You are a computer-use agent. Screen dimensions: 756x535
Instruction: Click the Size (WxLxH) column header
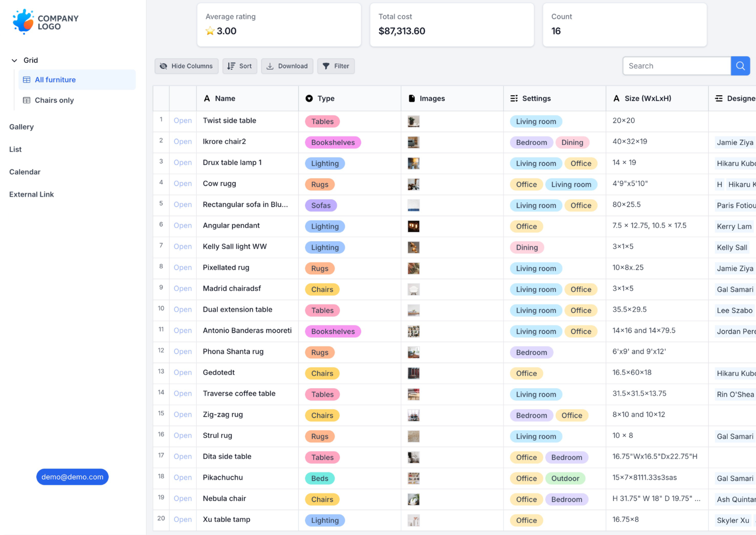(647, 99)
